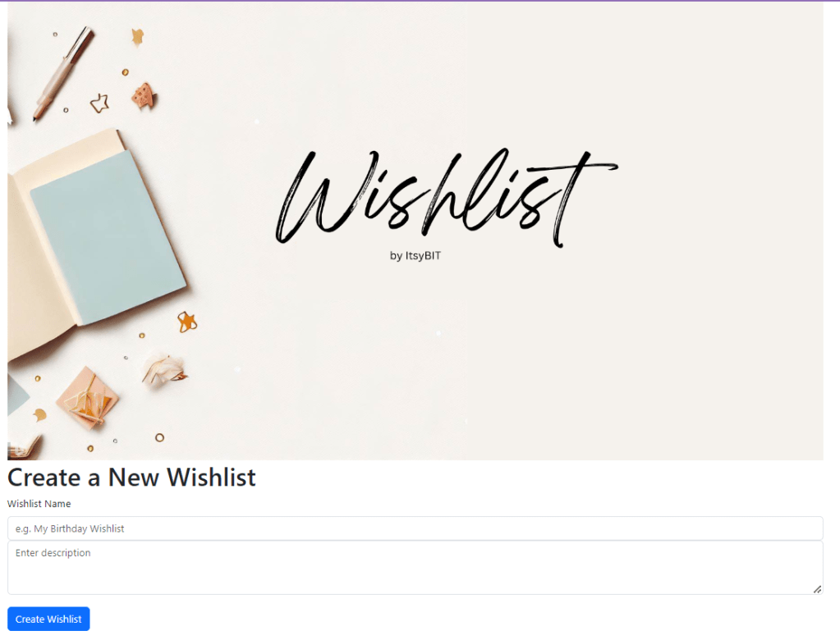Submit with the Create Wishlist button

tap(48, 619)
